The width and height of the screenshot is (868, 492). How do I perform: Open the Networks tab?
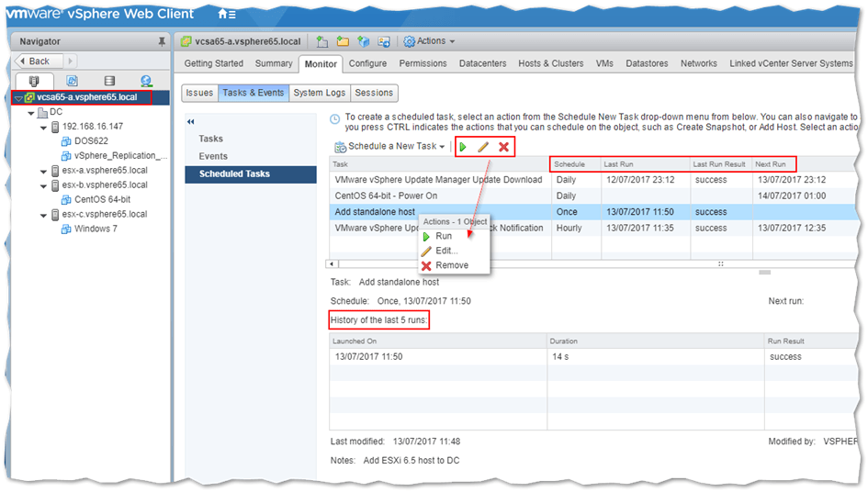pyautogui.click(x=699, y=63)
